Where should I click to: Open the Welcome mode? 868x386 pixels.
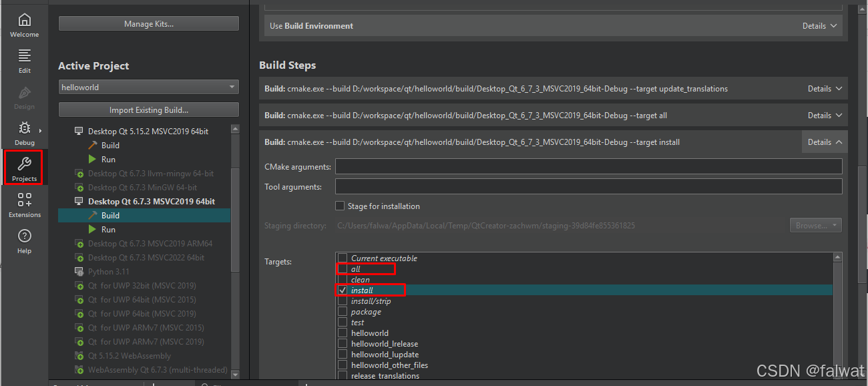tap(24, 25)
